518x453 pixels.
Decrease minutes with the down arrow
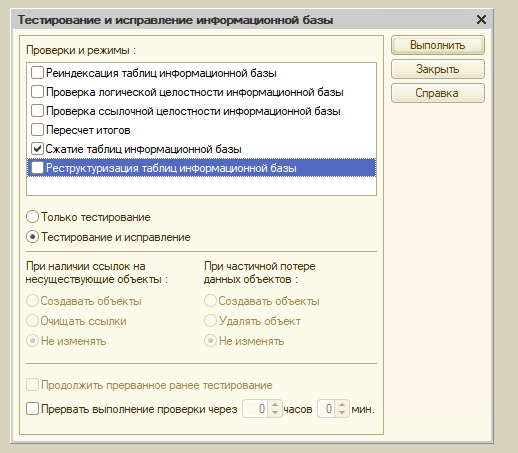(x=342, y=413)
